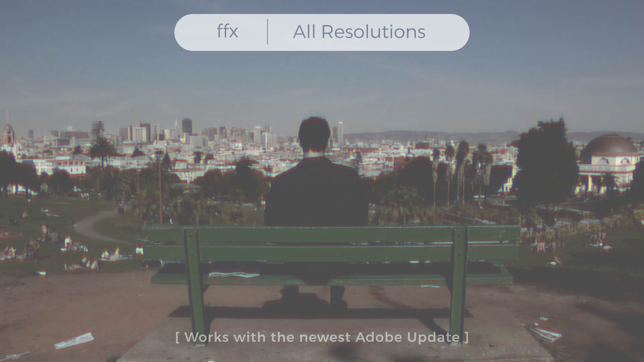Click the "ffx" label in the banner
The image size is (644, 362).
tap(227, 32)
